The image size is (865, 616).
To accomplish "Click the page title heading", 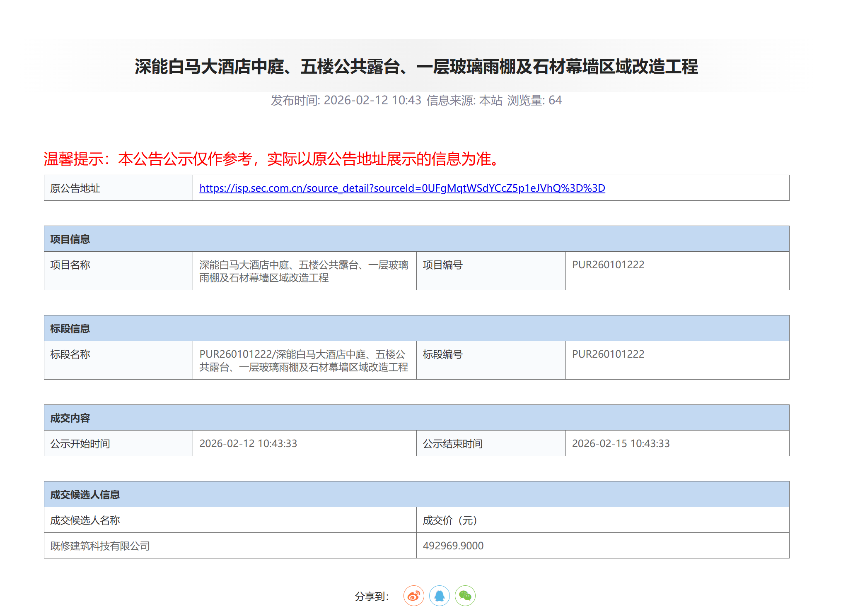I will point(416,67).
